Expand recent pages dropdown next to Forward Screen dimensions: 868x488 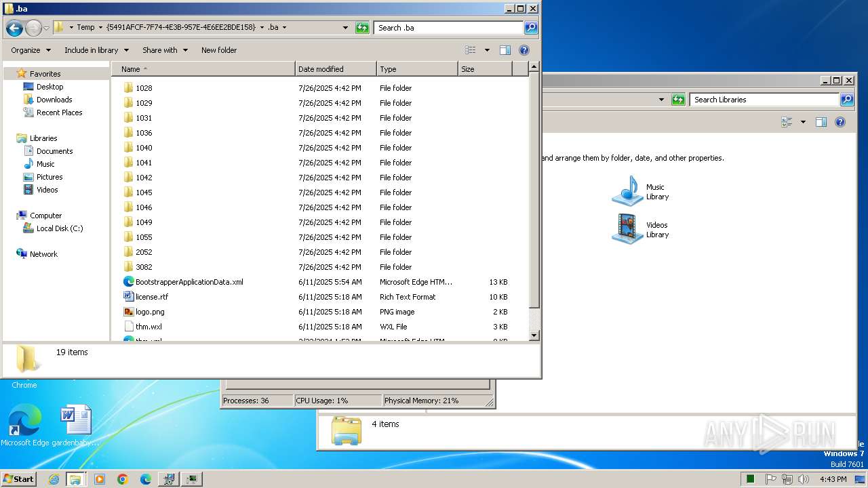click(47, 28)
